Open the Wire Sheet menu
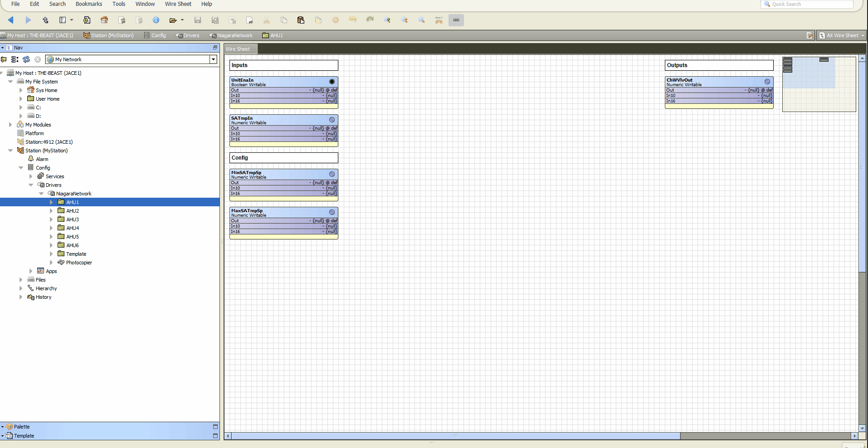 pyautogui.click(x=178, y=4)
